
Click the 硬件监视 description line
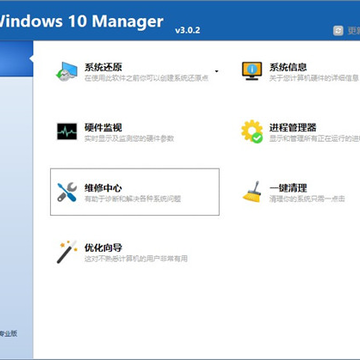pyautogui.click(x=129, y=139)
